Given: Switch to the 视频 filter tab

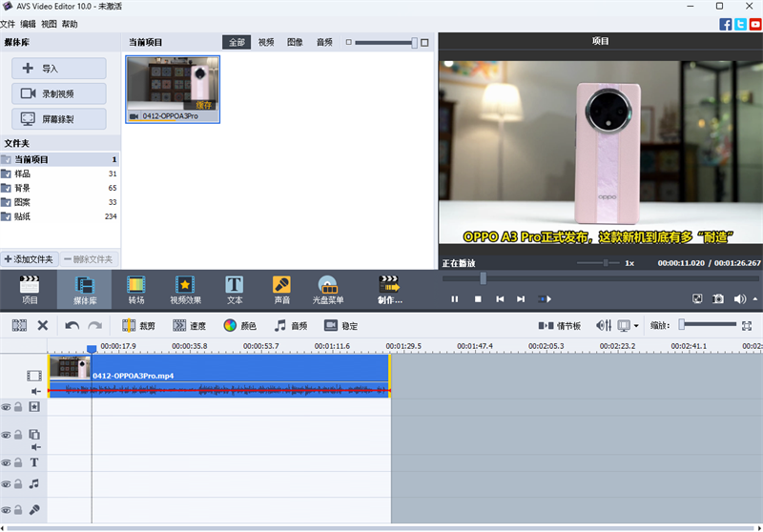Looking at the screenshot, I should (266, 42).
